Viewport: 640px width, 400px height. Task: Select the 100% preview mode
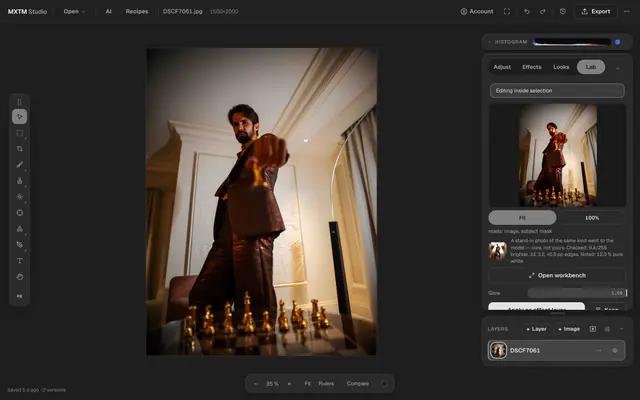[592, 218]
